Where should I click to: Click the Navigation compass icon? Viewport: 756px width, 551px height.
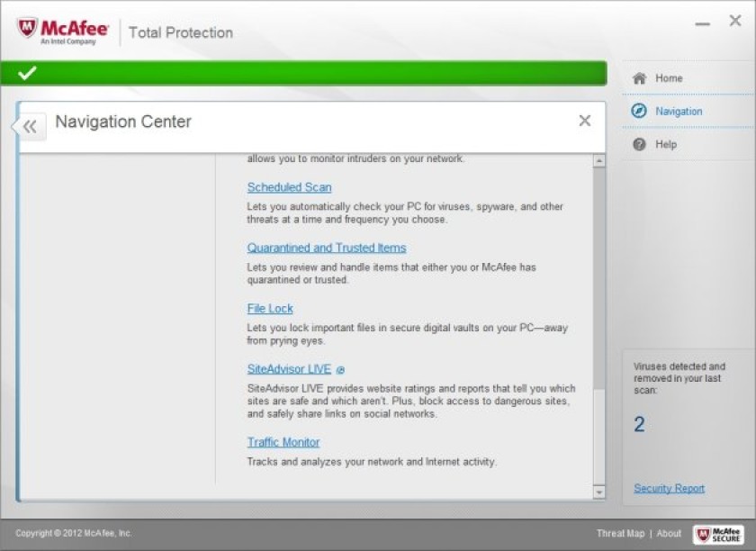639,111
